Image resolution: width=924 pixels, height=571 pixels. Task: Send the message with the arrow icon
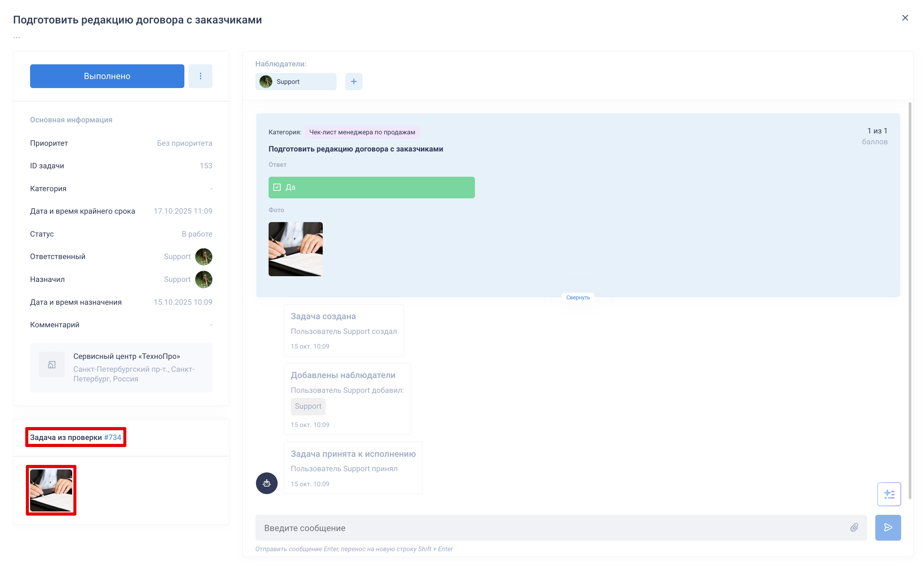(888, 527)
